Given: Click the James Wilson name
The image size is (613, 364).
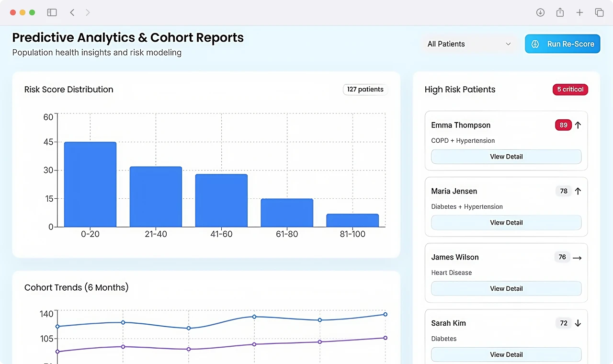Looking at the screenshot, I should pos(455,257).
